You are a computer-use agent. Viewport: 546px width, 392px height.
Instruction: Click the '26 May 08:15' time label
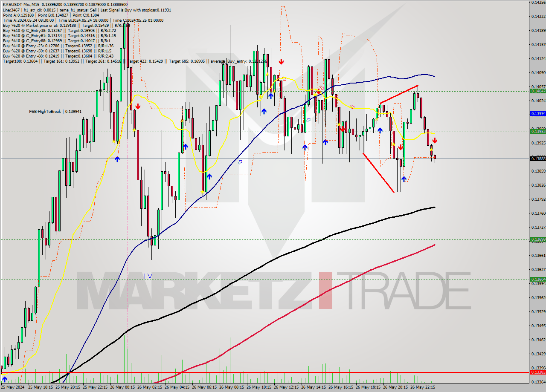(x=231, y=388)
